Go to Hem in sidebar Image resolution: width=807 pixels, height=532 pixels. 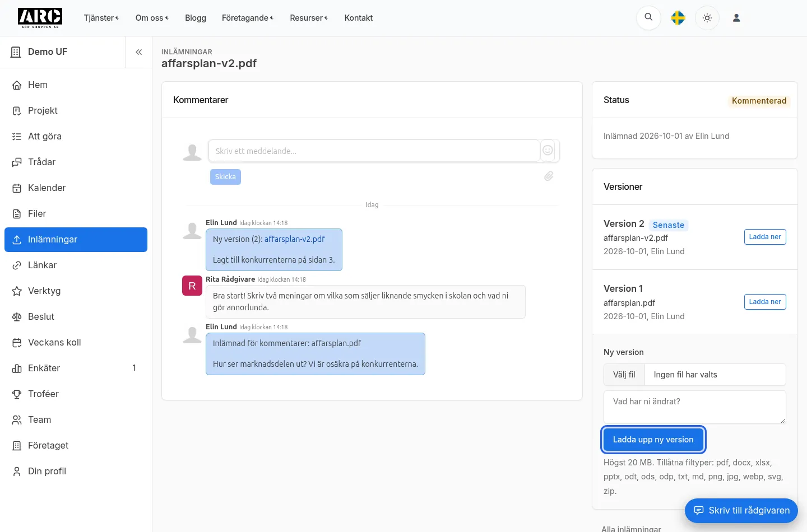[76, 85]
